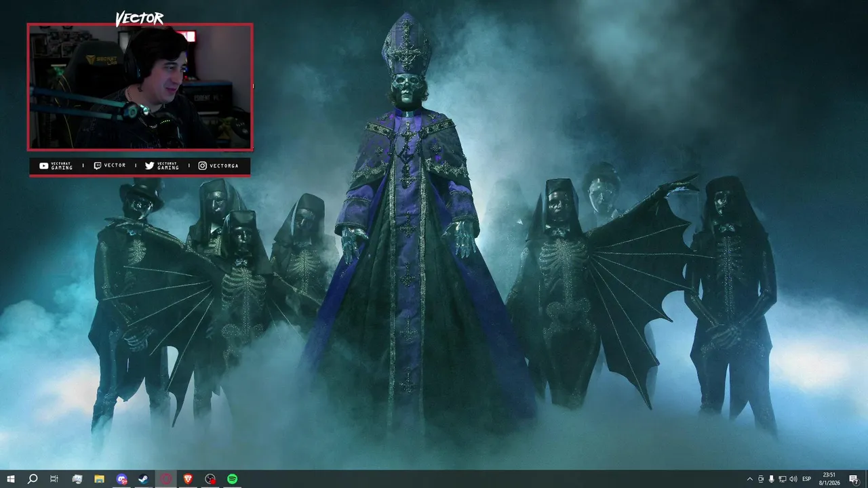Open Brave browser from the taskbar

pyautogui.click(x=188, y=479)
